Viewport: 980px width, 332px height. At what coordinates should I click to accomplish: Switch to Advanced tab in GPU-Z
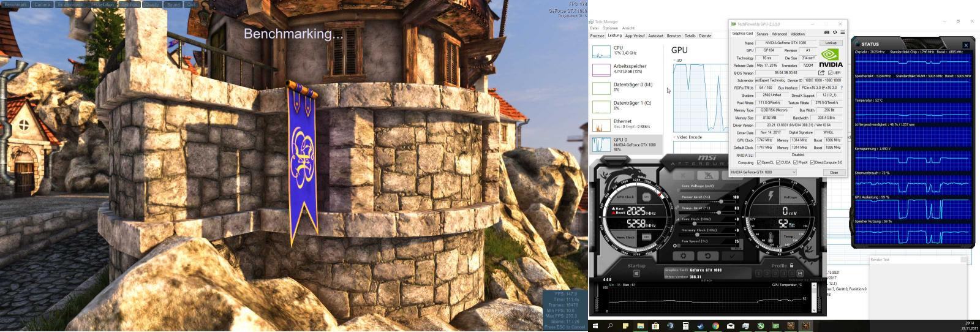tap(779, 34)
